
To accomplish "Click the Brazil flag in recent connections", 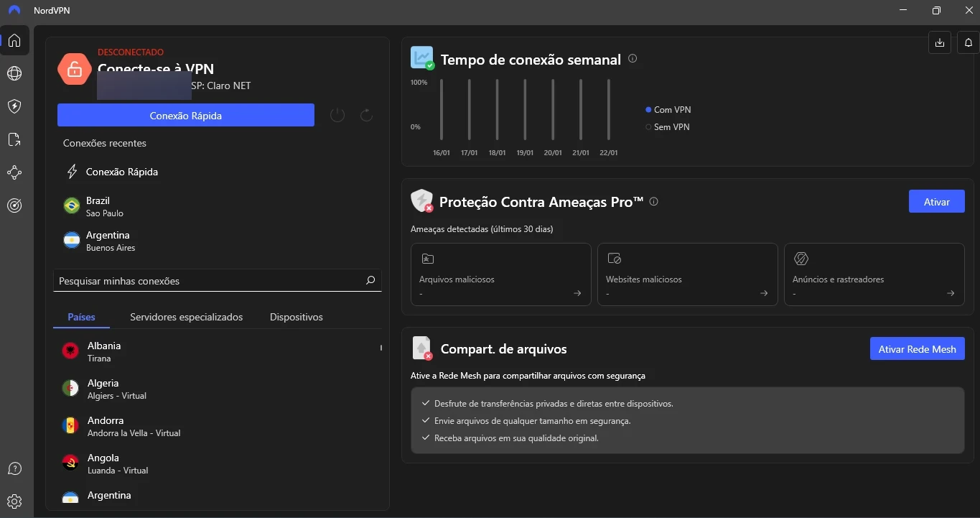I will [71, 206].
